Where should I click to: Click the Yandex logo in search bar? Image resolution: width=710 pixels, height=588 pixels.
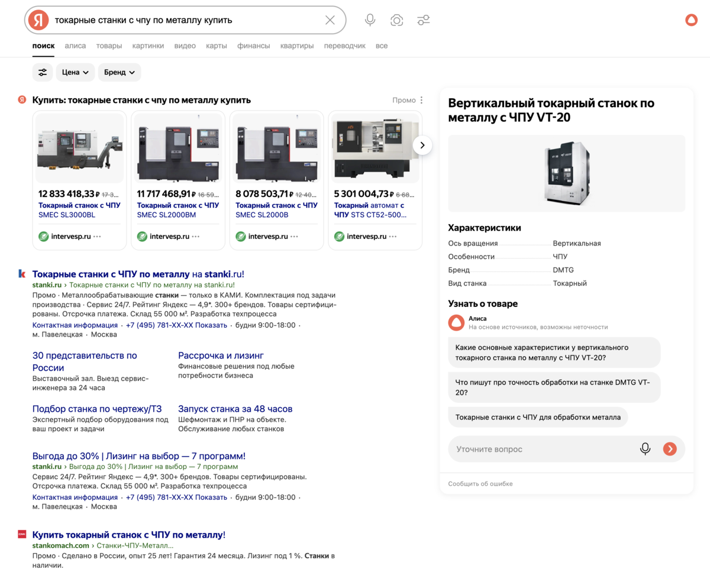click(x=38, y=20)
